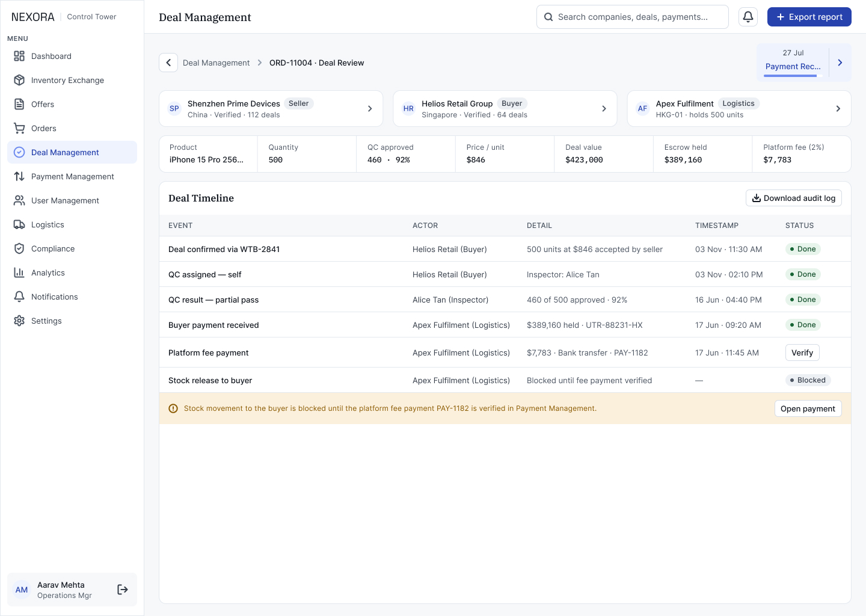Expand Apex Fulfilment card chevron
The height and width of the screenshot is (616, 866).
838,109
